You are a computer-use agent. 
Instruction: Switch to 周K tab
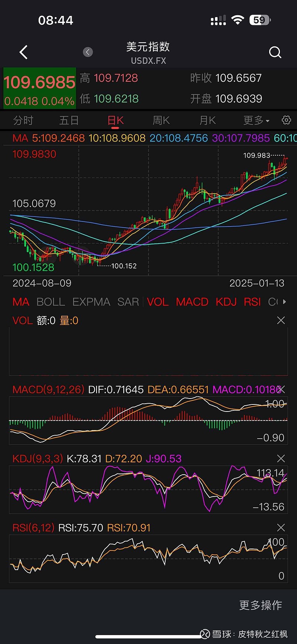click(x=161, y=120)
